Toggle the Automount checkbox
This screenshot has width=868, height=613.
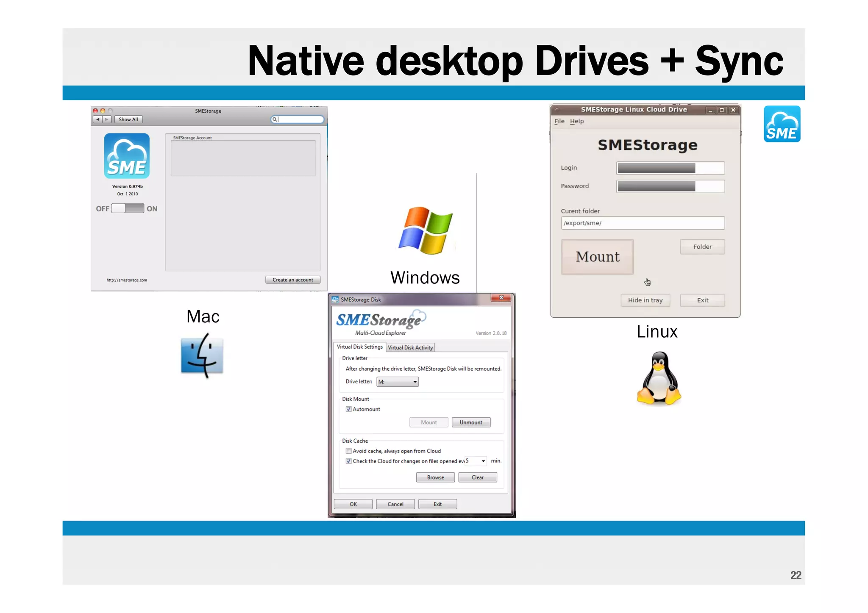(348, 409)
